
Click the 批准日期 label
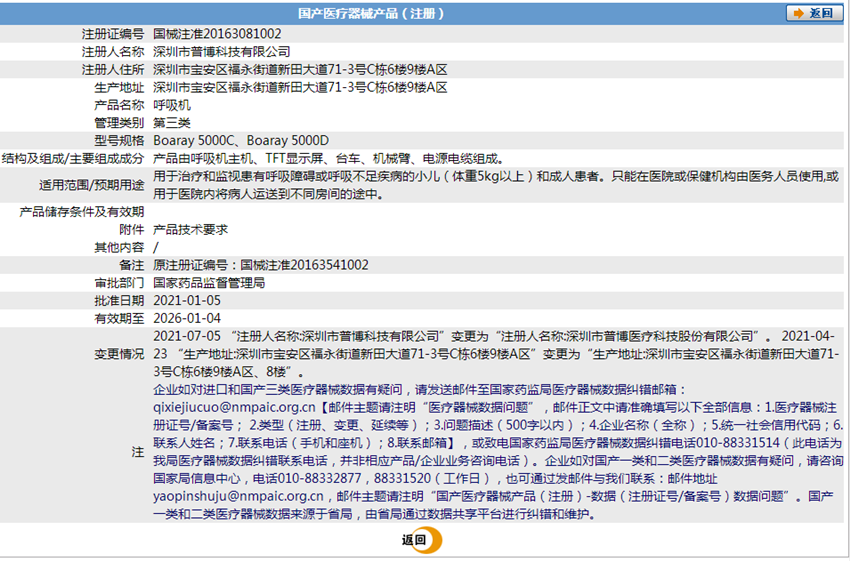[119, 300]
